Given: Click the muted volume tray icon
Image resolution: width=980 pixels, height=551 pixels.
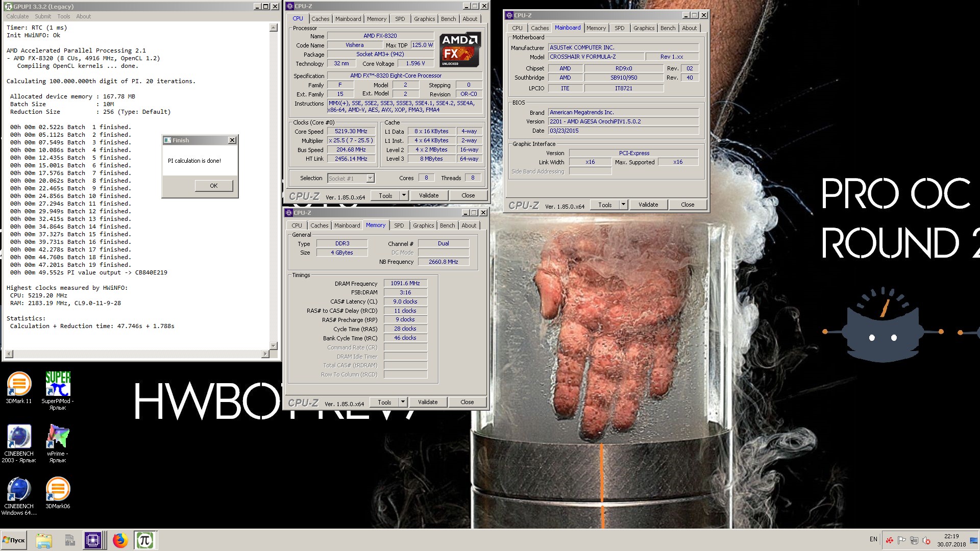Looking at the screenshot, I should [926, 540].
